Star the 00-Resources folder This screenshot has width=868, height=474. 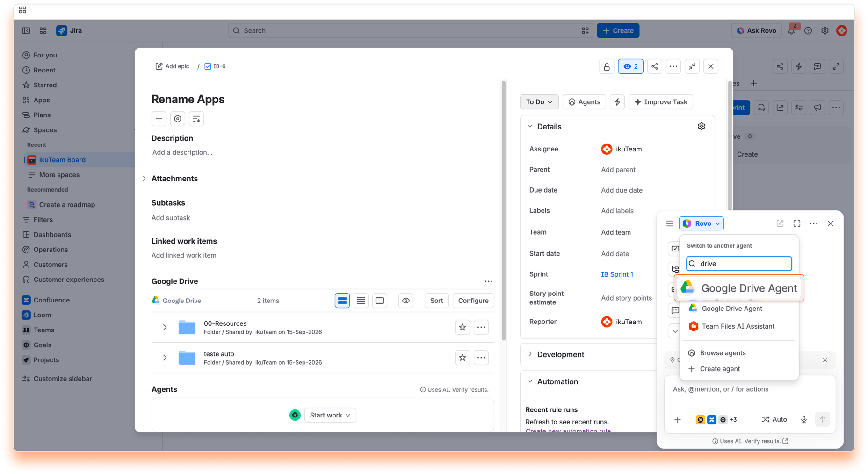(463, 327)
